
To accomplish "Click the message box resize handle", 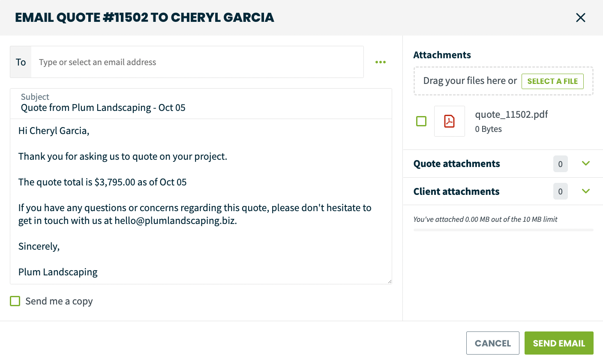I will click(390, 281).
